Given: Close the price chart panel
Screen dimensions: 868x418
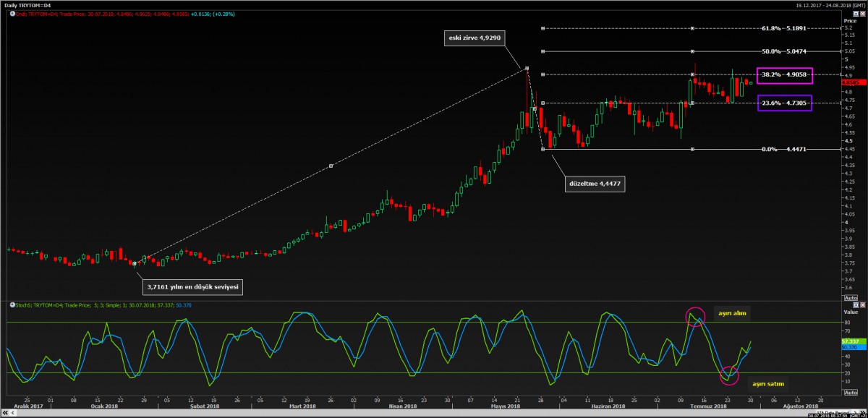Looking at the screenshot, I should pos(863,13).
